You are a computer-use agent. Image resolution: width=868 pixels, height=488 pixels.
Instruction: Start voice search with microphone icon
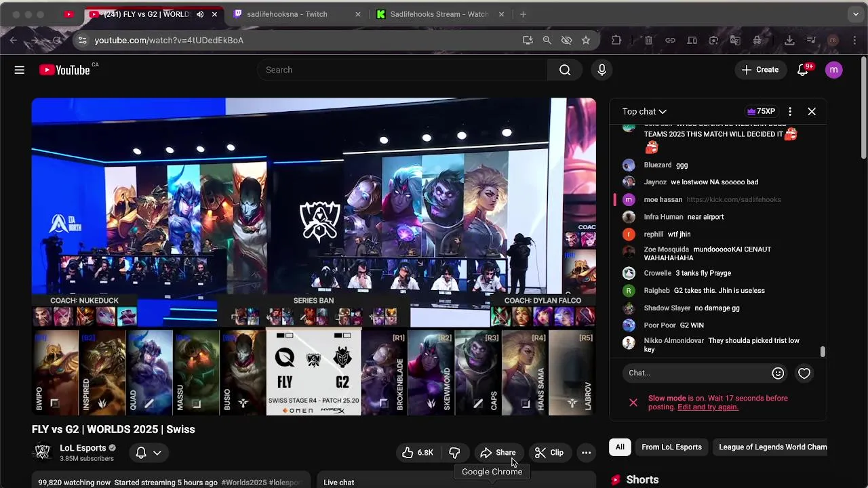pyautogui.click(x=601, y=70)
